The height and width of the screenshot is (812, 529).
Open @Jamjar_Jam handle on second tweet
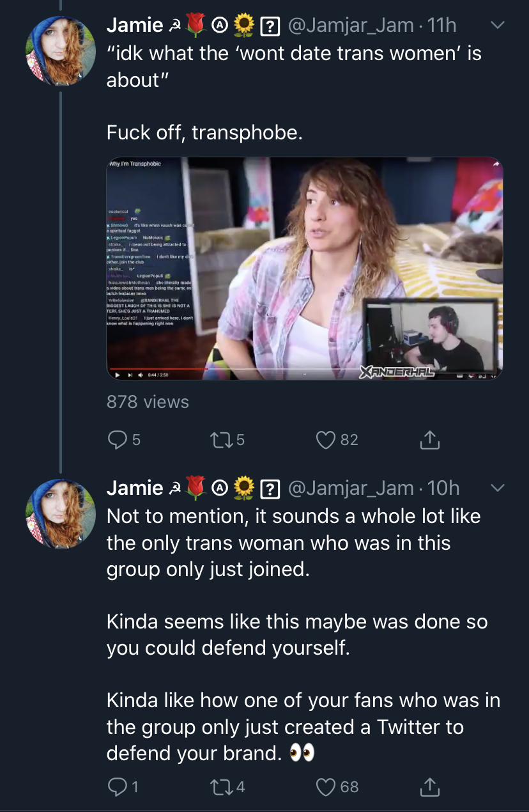point(351,488)
